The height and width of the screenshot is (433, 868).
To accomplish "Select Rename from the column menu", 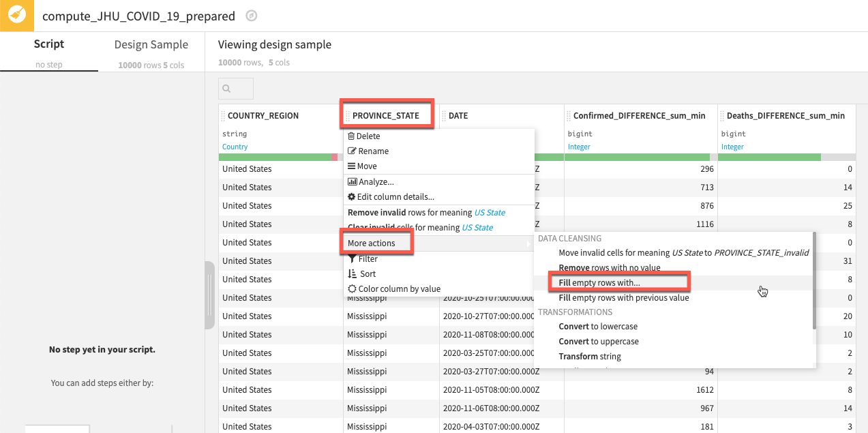I will (373, 151).
